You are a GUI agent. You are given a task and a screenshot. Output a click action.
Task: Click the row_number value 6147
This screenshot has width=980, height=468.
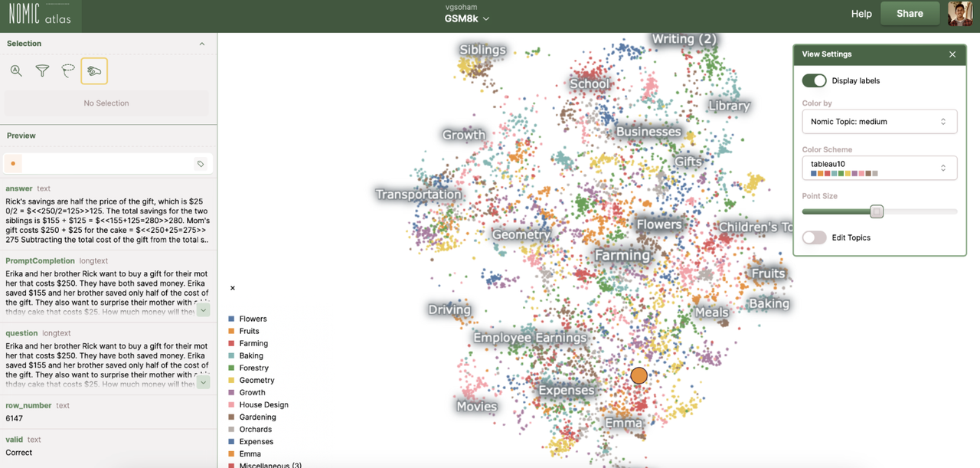click(x=15, y=418)
